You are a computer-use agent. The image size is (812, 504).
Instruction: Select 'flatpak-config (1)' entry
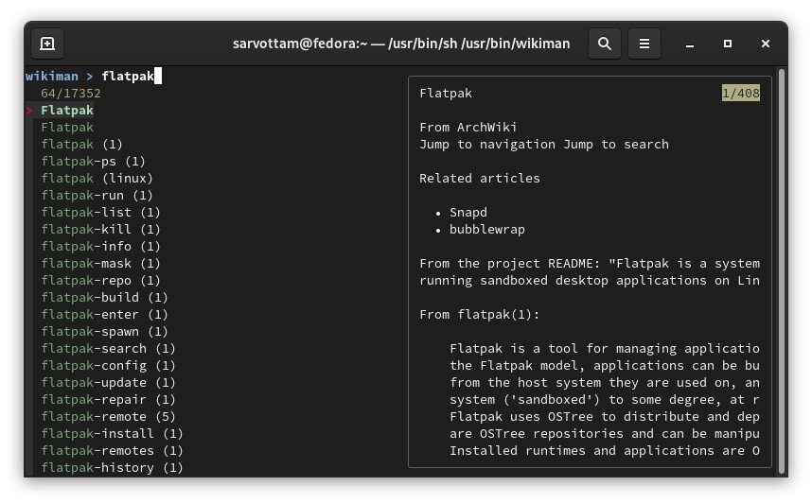click(108, 366)
